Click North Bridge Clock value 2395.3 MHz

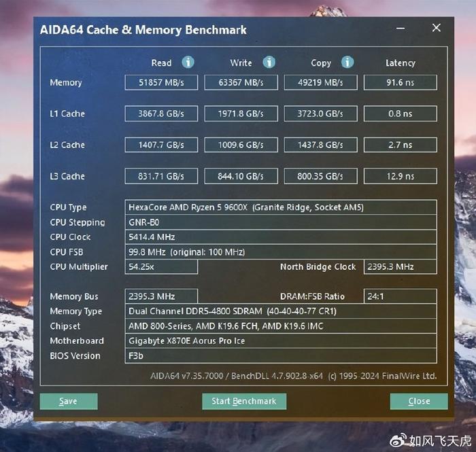401,267
